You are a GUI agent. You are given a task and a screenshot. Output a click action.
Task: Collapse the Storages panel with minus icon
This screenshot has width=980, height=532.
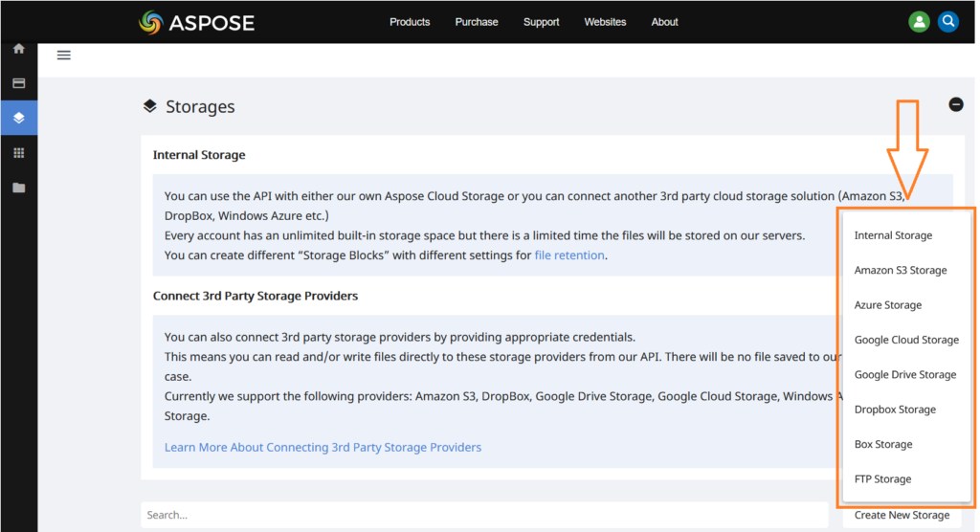pyautogui.click(x=955, y=104)
